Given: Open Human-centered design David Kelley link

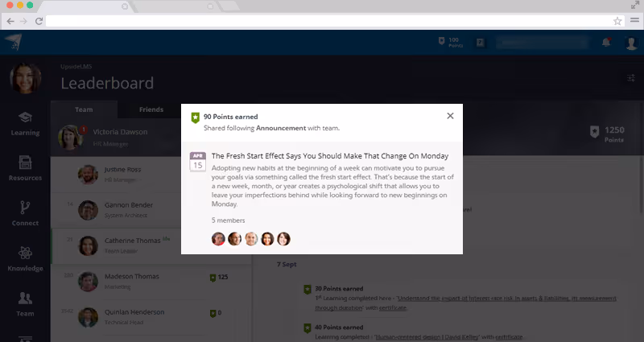Looking at the screenshot, I should [427, 337].
